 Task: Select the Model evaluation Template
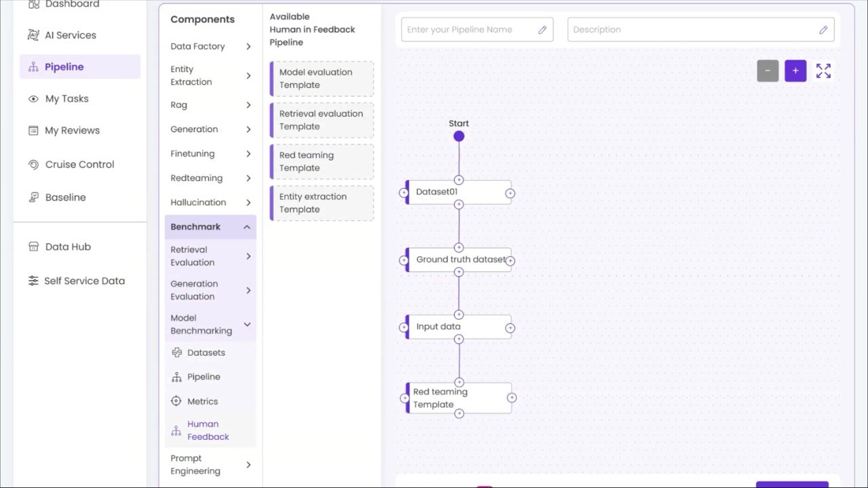click(x=322, y=79)
